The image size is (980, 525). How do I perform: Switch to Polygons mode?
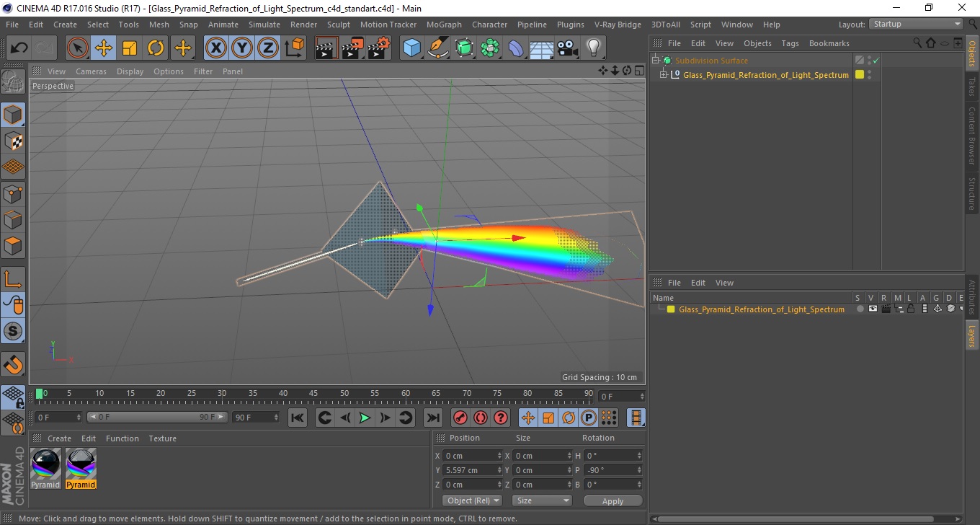pos(13,245)
